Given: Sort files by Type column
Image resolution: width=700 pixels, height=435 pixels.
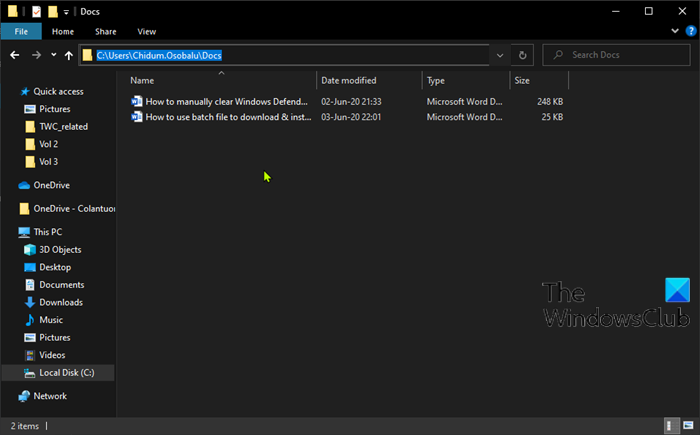Looking at the screenshot, I should point(436,80).
